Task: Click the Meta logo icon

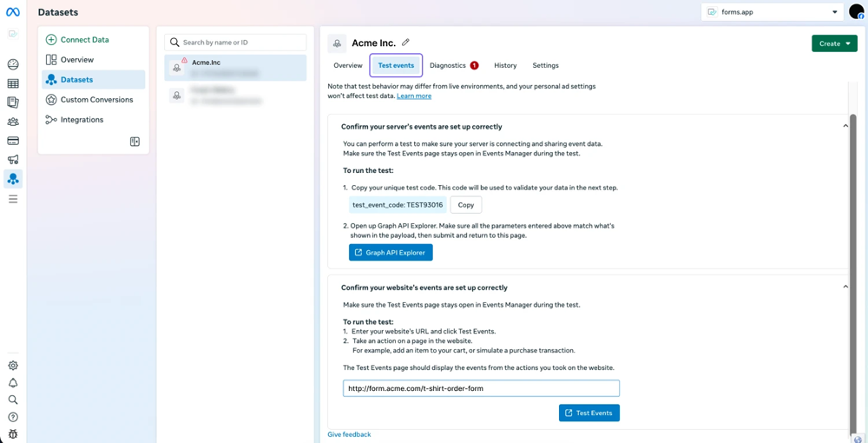Action: 12,12
